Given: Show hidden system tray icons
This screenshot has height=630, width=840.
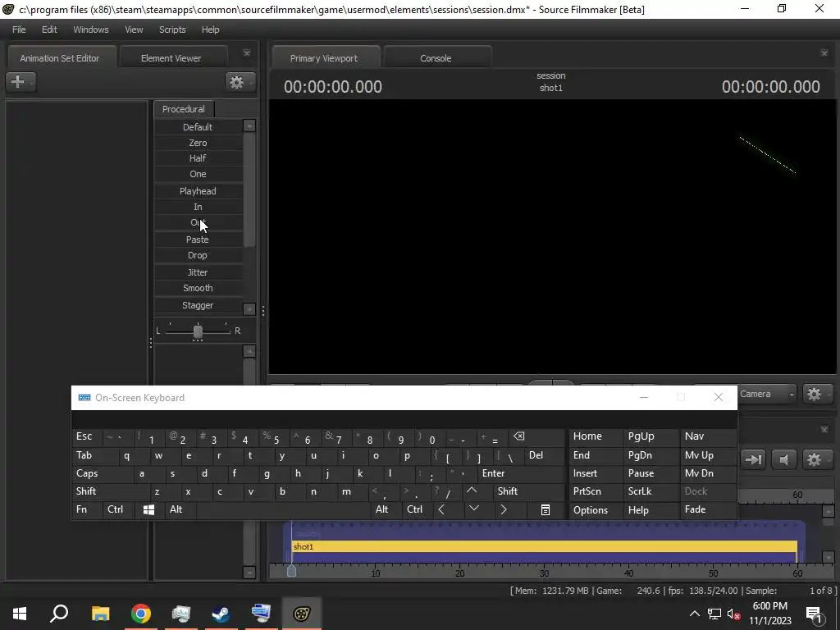Looking at the screenshot, I should [x=694, y=614].
